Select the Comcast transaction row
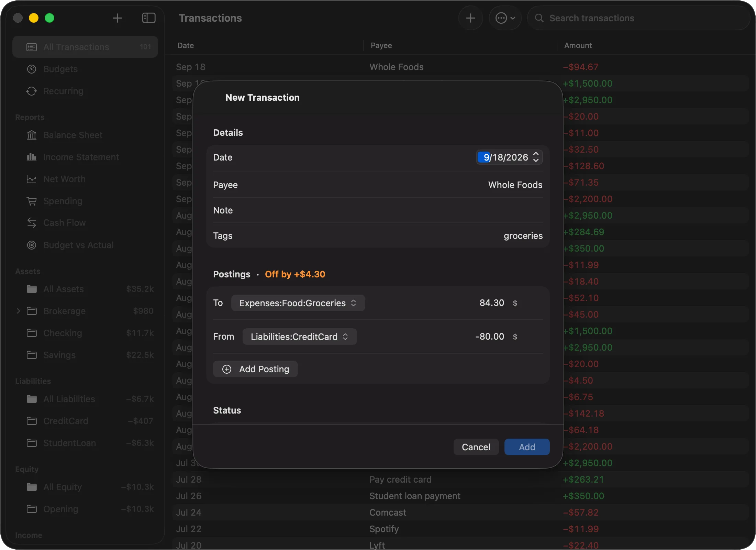 (460, 513)
